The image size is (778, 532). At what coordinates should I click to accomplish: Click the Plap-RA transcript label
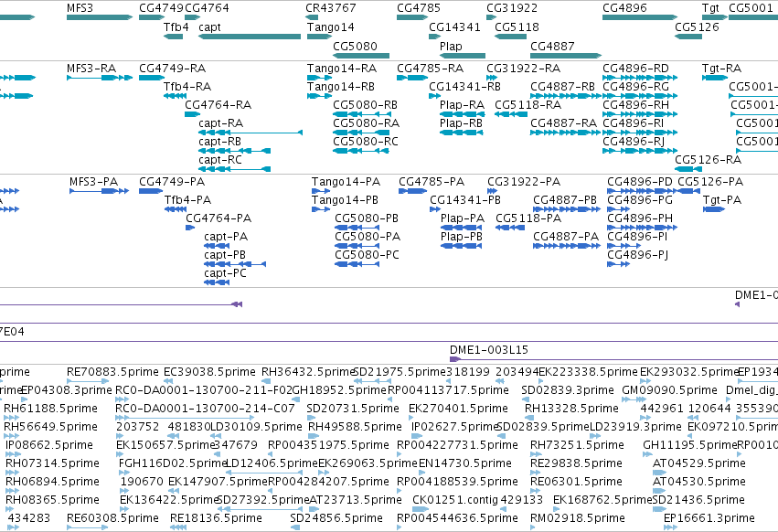pos(462,105)
